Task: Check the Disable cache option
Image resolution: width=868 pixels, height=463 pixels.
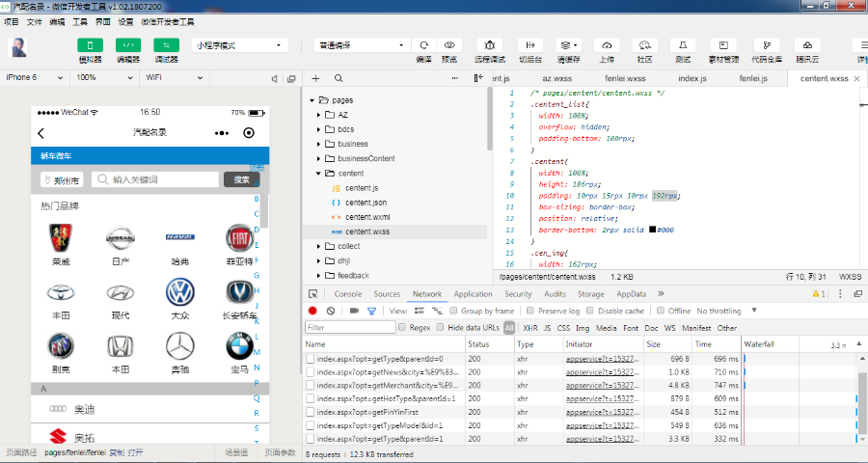Action: [590, 311]
